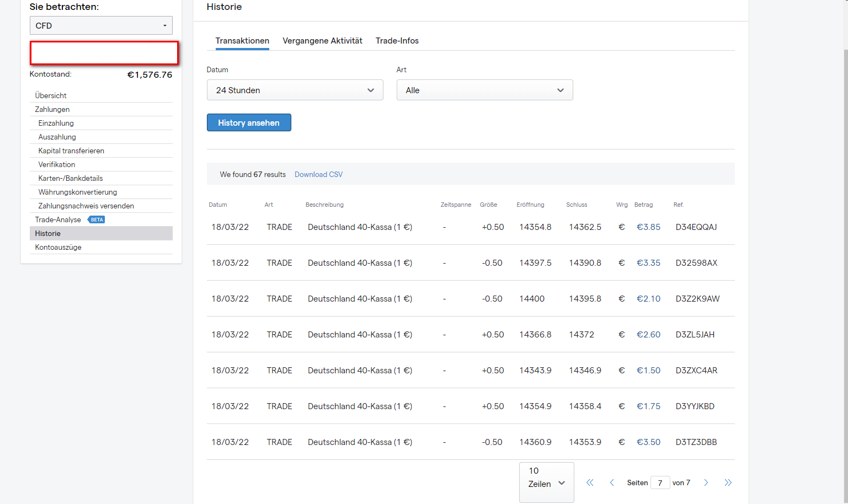Image resolution: width=848 pixels, height=504 pixels.
Task: Open the Art filter dropdown
Action: pos(484,90)
